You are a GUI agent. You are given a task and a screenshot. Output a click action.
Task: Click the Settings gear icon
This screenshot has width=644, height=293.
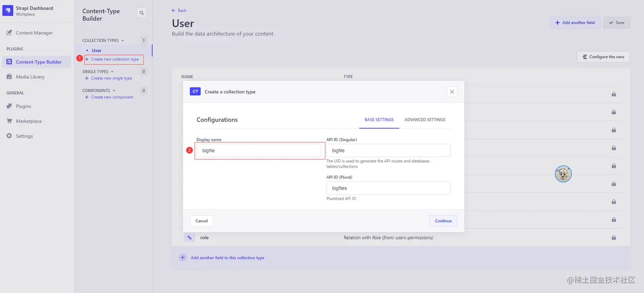click(9, 136)
